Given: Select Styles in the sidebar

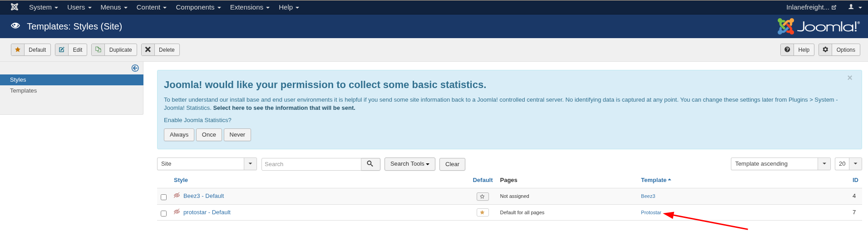Looking at the screenshot, I should pos(72,80).
